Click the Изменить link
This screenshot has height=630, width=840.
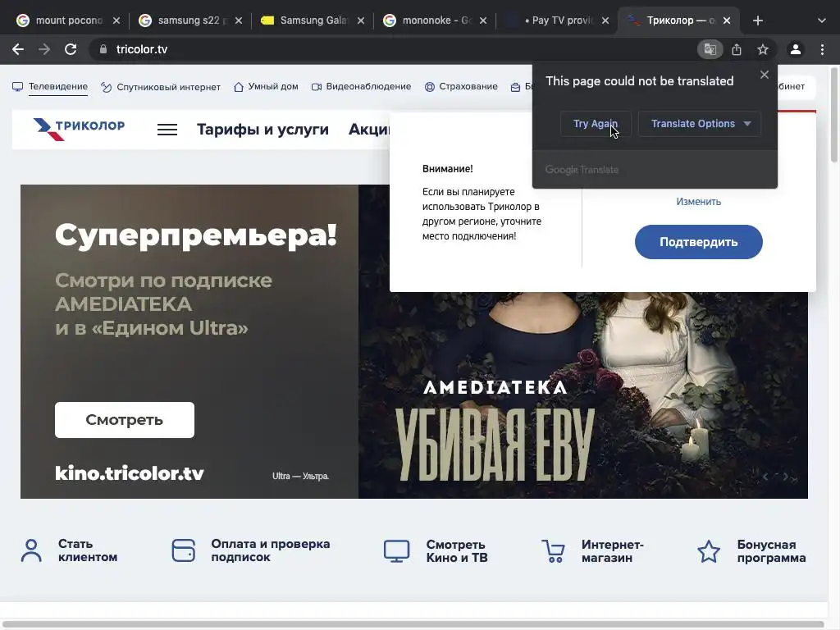click(699, 202)
